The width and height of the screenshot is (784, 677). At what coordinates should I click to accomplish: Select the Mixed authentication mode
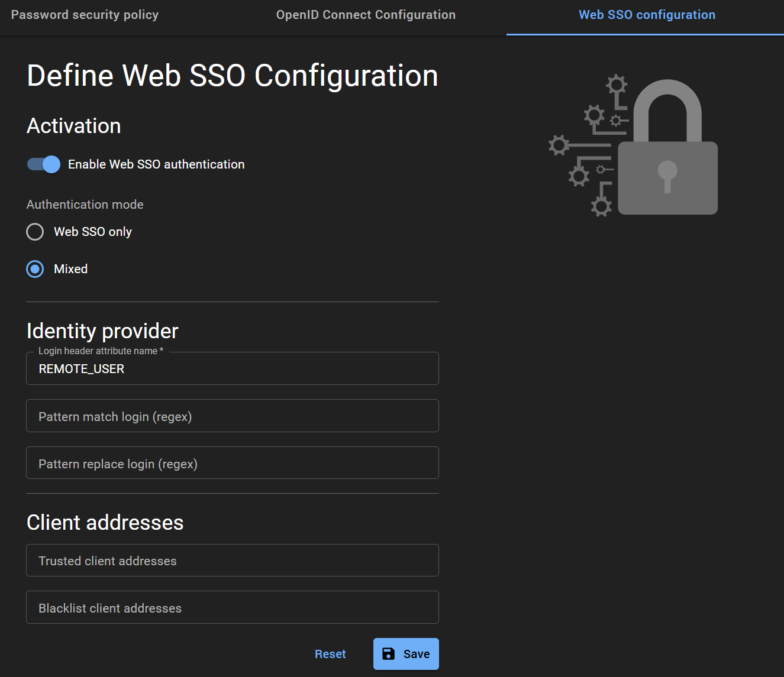[35, 269]
